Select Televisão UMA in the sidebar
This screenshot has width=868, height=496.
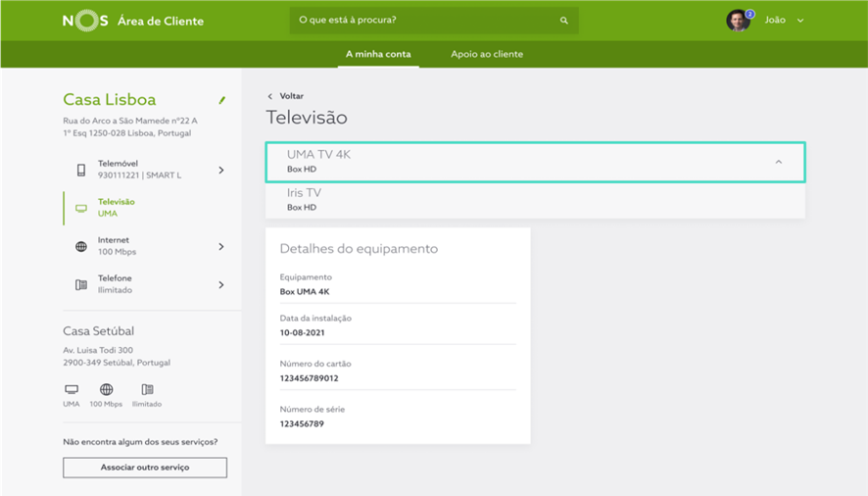click(x=147, y=208)
